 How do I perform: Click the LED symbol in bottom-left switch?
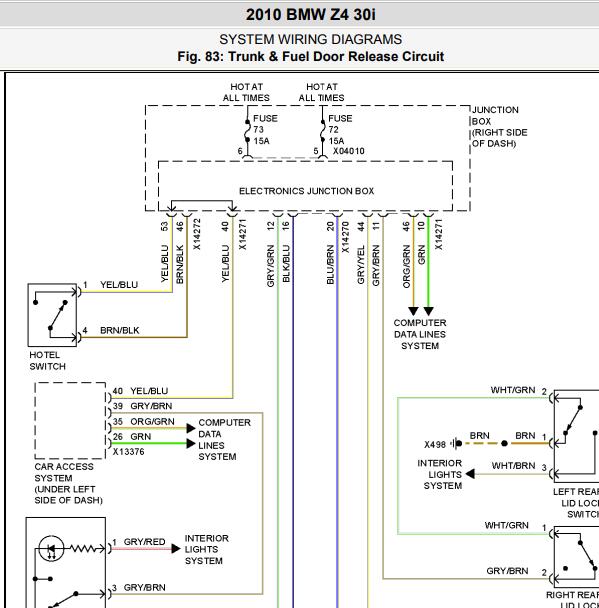[x=51, y=549]
